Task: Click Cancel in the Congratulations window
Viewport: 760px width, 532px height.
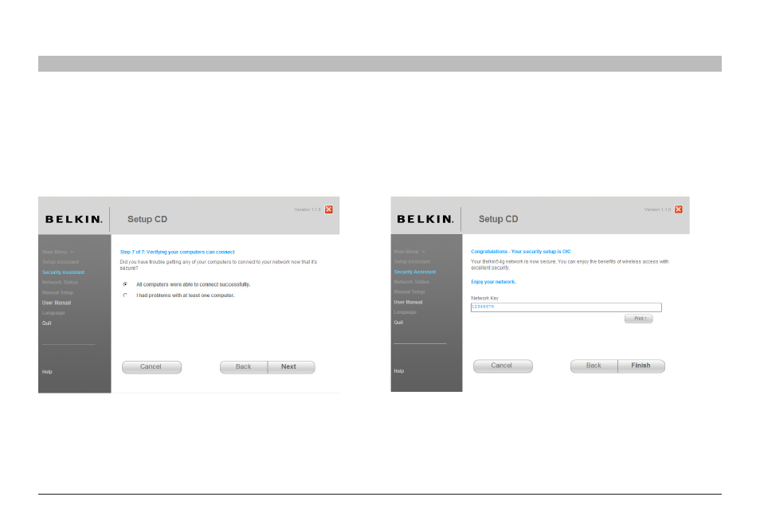Action: coord(503,366)
